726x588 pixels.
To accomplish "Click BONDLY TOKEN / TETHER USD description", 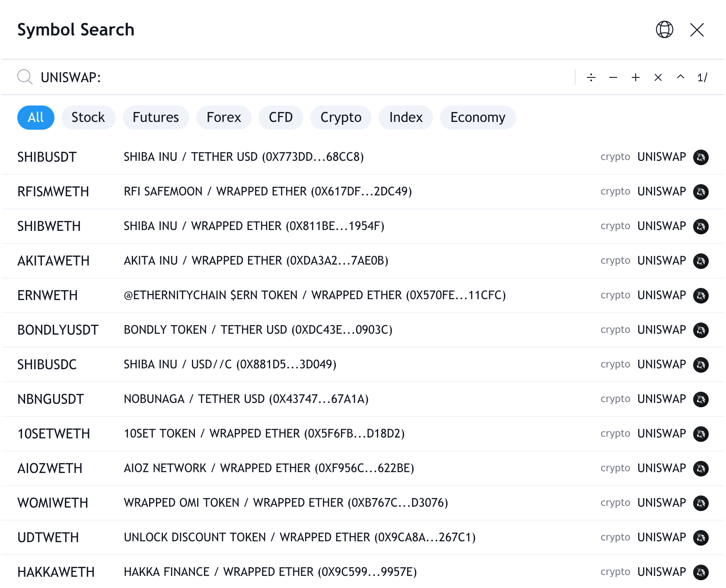I will tap(258, 330).
